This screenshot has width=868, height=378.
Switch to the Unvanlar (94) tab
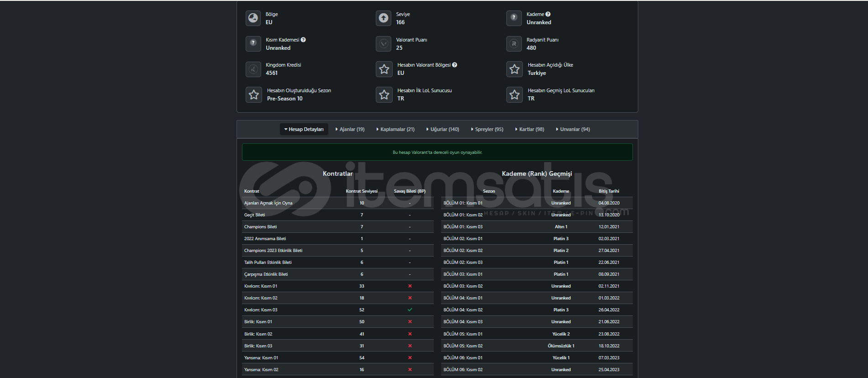[573, 129]
